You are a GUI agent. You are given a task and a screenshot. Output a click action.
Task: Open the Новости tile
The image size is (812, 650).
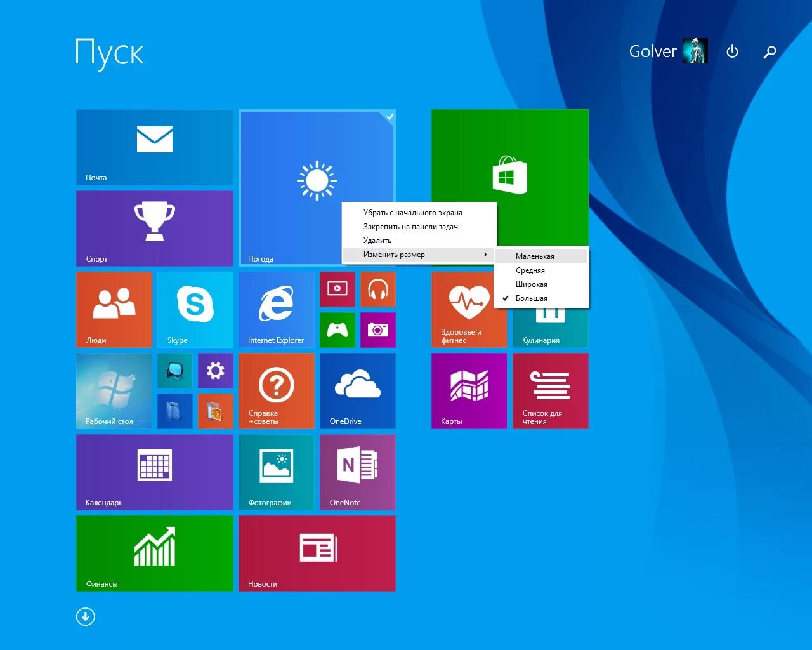(317, 554)
